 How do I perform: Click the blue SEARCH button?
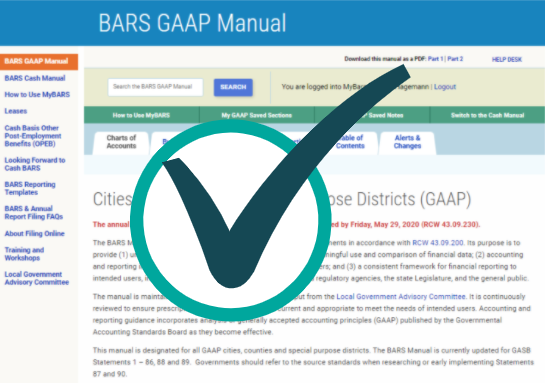[x=233, y=87]
